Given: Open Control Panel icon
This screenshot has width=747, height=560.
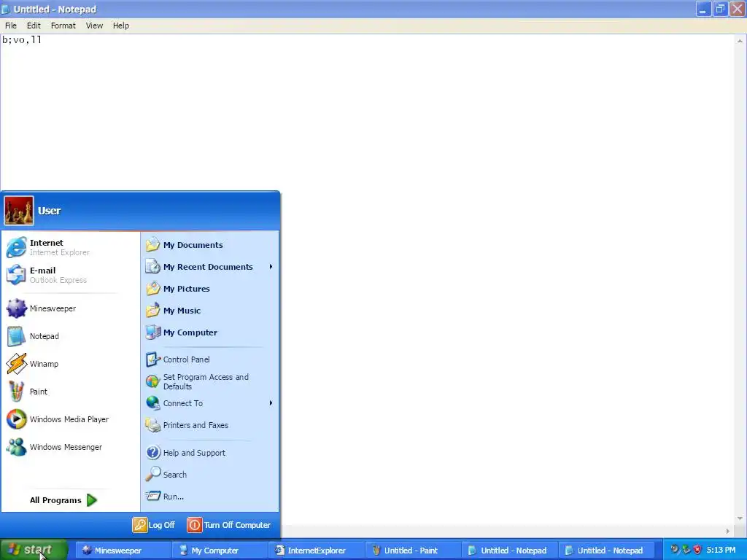Looking at the screenshot, I should click(x=152, y=359).
